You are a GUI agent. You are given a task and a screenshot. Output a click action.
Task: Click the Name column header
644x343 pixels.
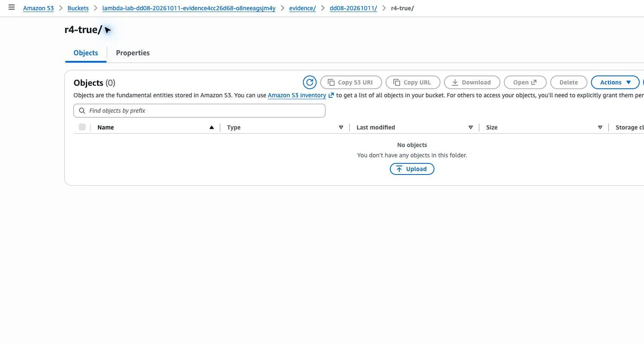tap(106, 127)
